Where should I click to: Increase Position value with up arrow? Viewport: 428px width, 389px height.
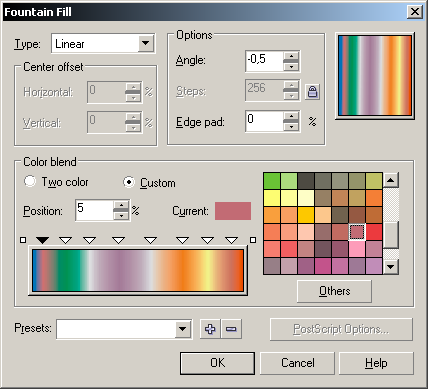(121, 205)
